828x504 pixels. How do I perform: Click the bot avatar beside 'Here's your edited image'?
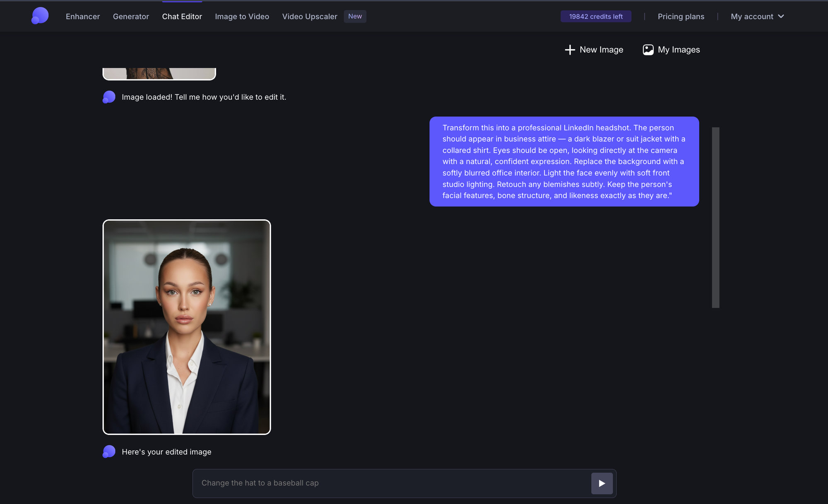(109, 451)
